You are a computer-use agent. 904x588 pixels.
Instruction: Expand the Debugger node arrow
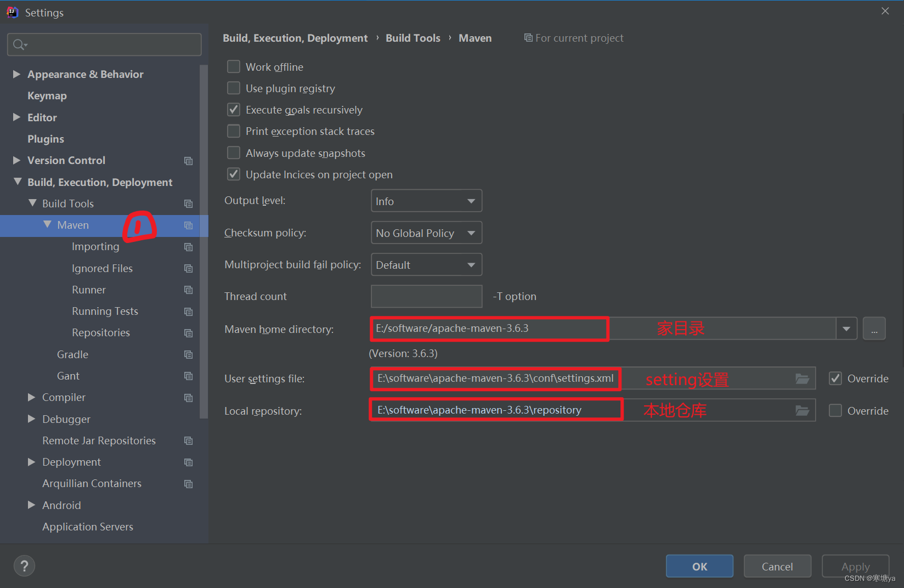click(31, 419)
